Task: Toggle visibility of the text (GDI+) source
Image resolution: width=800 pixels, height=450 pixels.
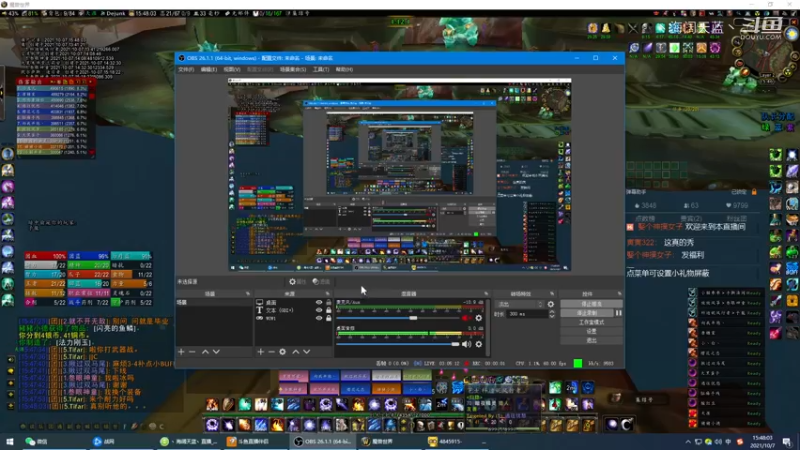Action: (x=319, y=310)
